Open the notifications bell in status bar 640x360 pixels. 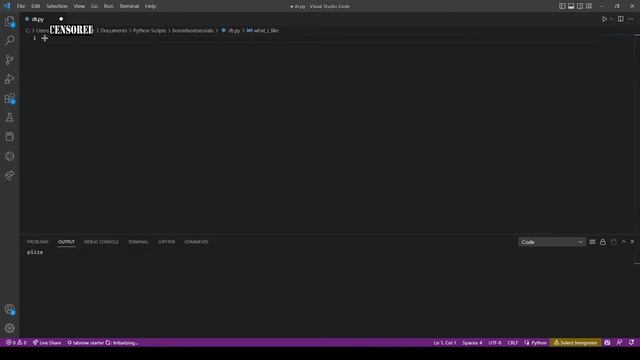631,342
